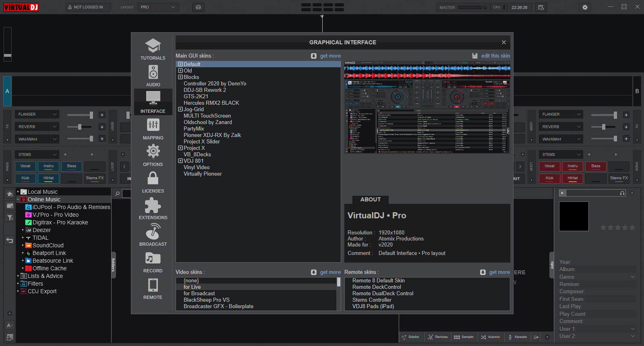Click the download icon for Main GUI skins
Viewport: 644px width, 346px height.
pyautogui.click(x=314, y=56)
